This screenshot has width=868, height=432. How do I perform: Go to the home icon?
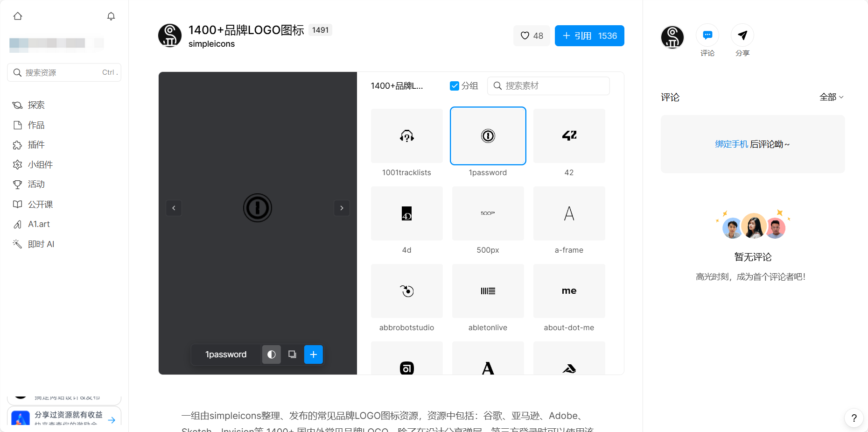pos(18,16)
